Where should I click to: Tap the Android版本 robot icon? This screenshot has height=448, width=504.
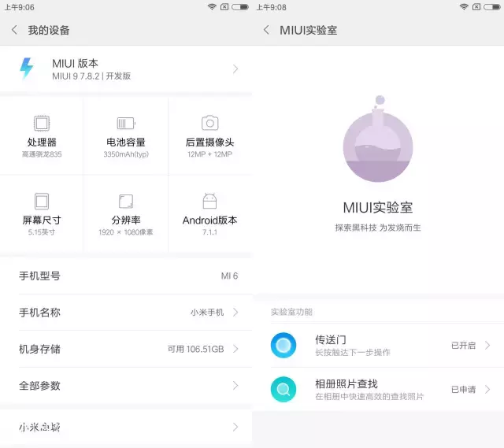tap(210, 201)
